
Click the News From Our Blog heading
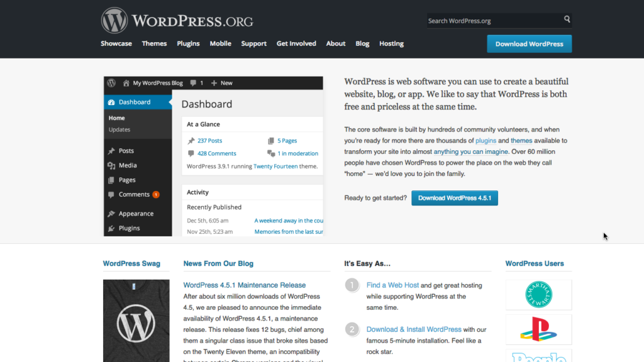pyautogui.click(x=218, y=263)
